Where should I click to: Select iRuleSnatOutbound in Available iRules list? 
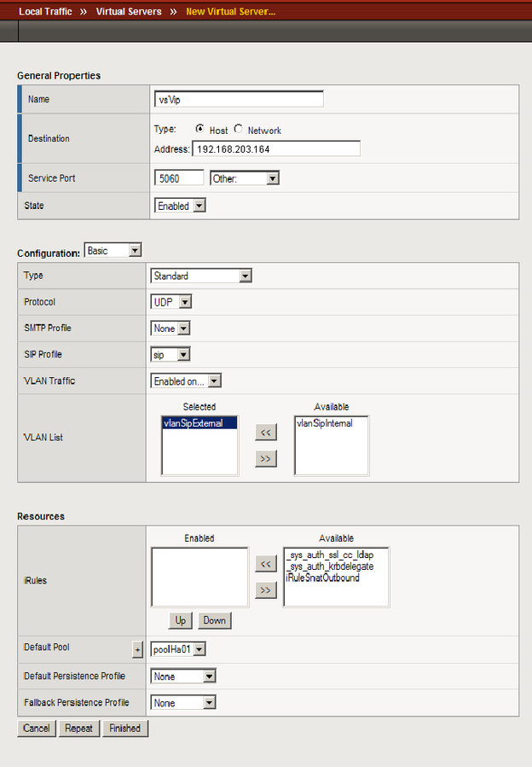coord(323,578)
